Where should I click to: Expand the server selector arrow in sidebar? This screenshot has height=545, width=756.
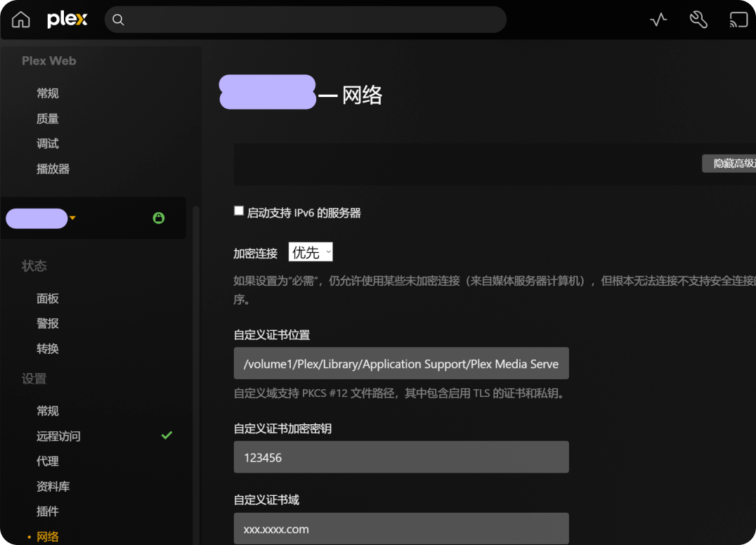point(73,218)
